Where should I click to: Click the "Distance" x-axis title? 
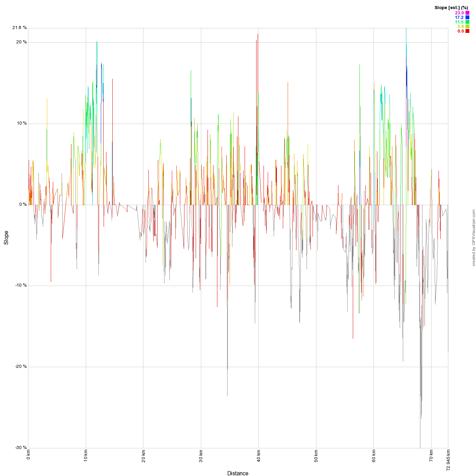(238, 473)
